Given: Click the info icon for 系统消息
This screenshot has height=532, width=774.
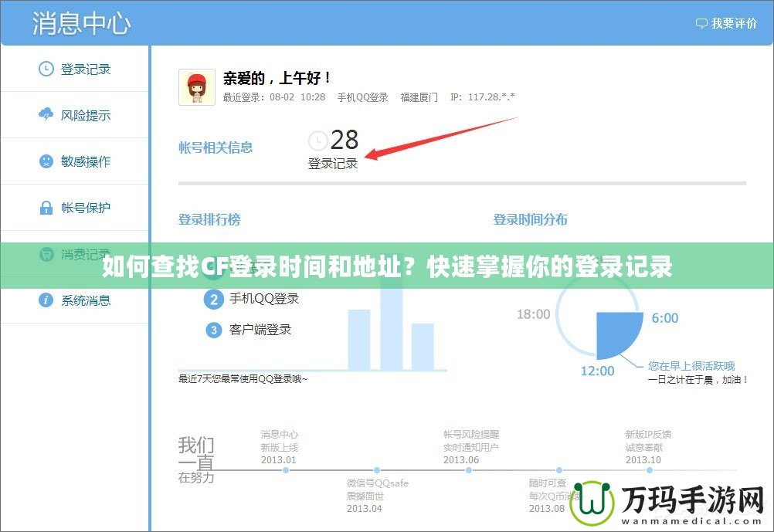Looking at the screenshot, I should pyautogui.click(x=46, y=300).
